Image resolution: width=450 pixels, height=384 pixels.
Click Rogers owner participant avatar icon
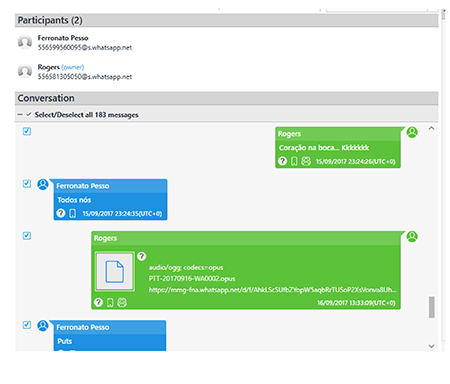pyautogui.click(x=25, y=71)
